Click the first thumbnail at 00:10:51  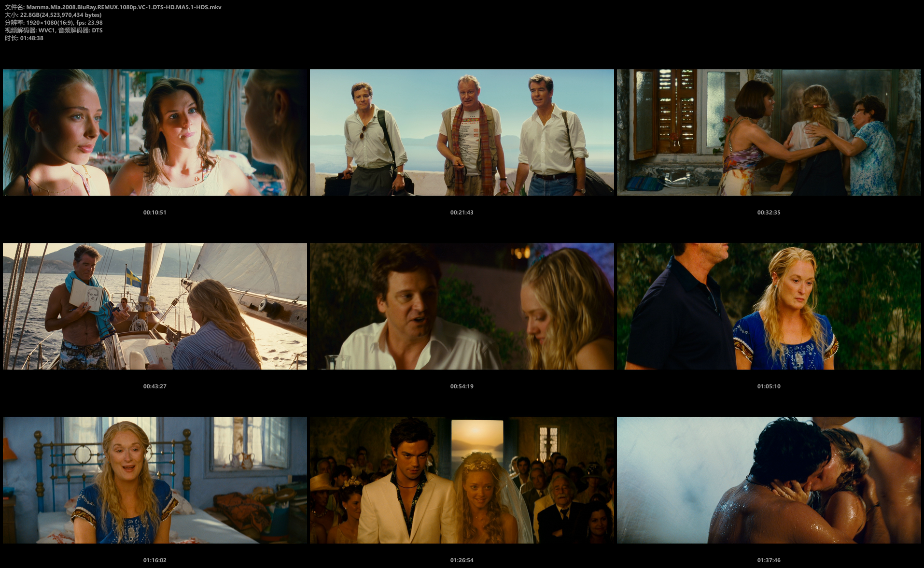(154, 132)
